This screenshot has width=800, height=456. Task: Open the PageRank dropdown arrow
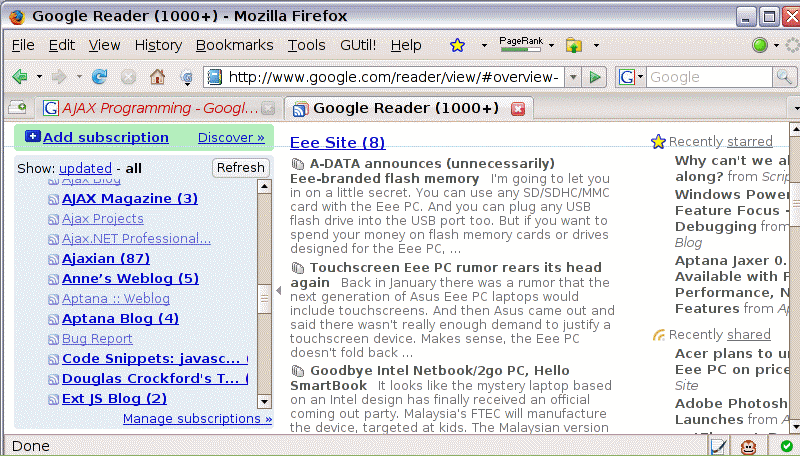(x=552, y=45)
